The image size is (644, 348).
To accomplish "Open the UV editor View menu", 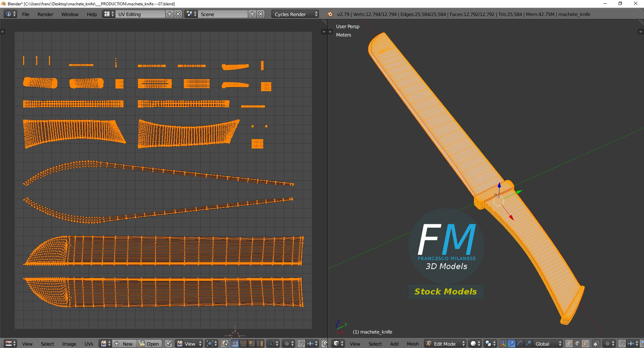I will click(x=27, y=344).
